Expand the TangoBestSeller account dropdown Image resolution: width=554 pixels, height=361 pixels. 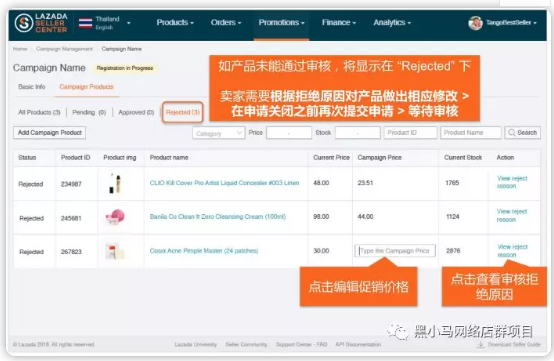(x=511, y=23)
